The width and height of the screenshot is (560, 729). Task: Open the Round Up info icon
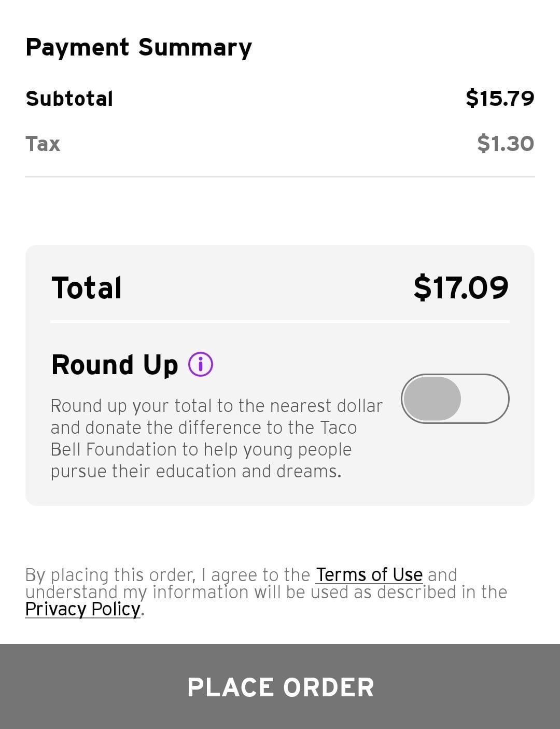(x=201, y=364)
